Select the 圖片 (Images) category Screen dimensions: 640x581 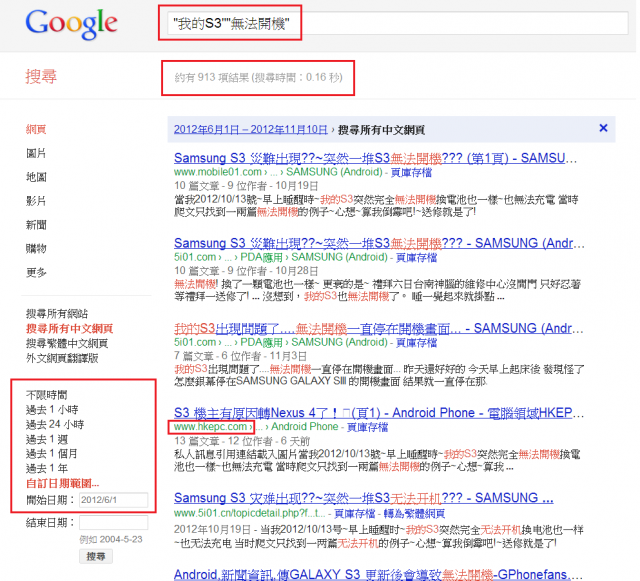pos(36,153)
